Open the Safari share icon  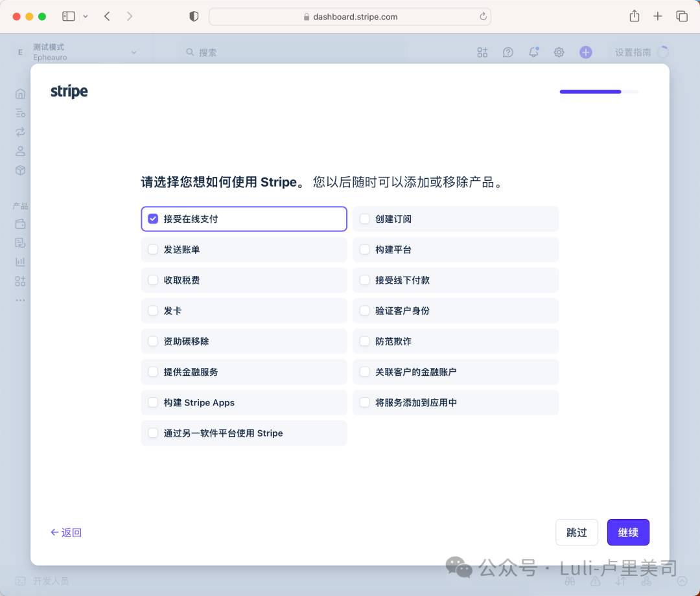point(635,16)
